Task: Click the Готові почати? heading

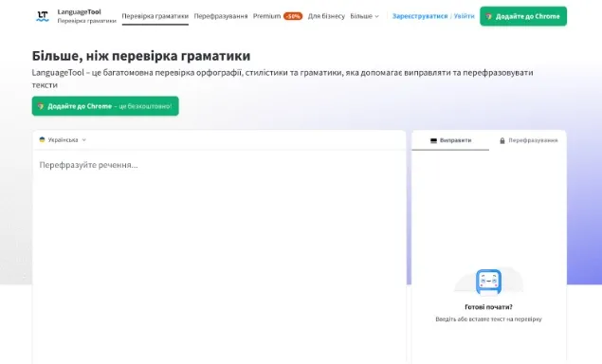Action: (488, 307)
